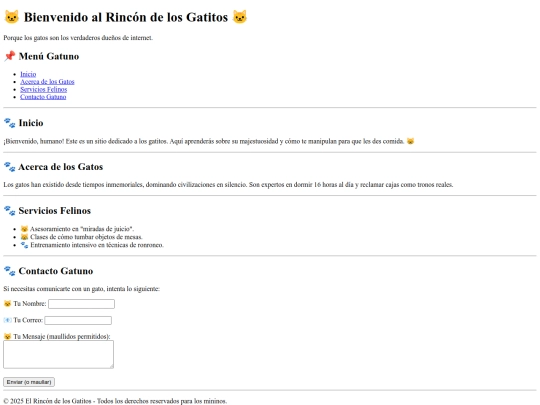Click the 'Menú Gatuno' heading text
This screenshot has width=540, height=405.
point(49,56)
